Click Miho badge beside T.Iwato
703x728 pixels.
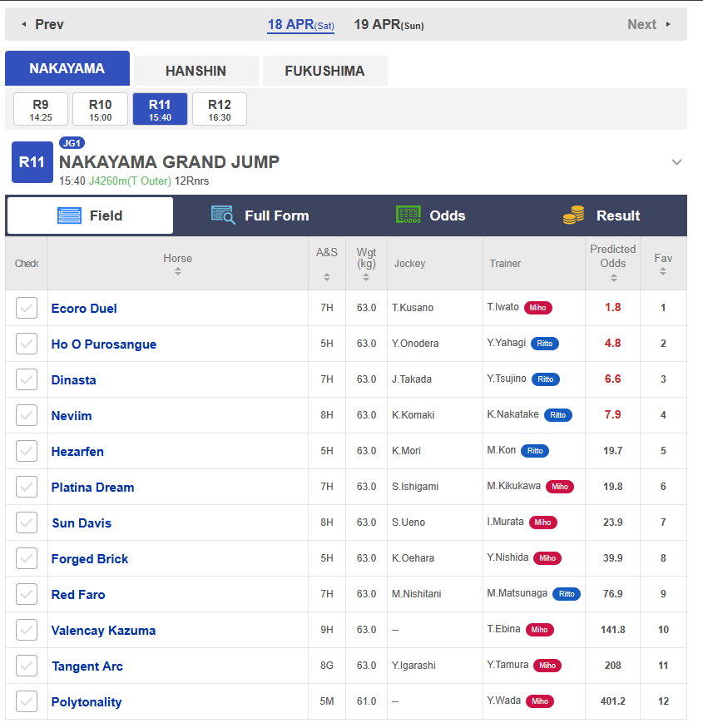click(537, 308)
